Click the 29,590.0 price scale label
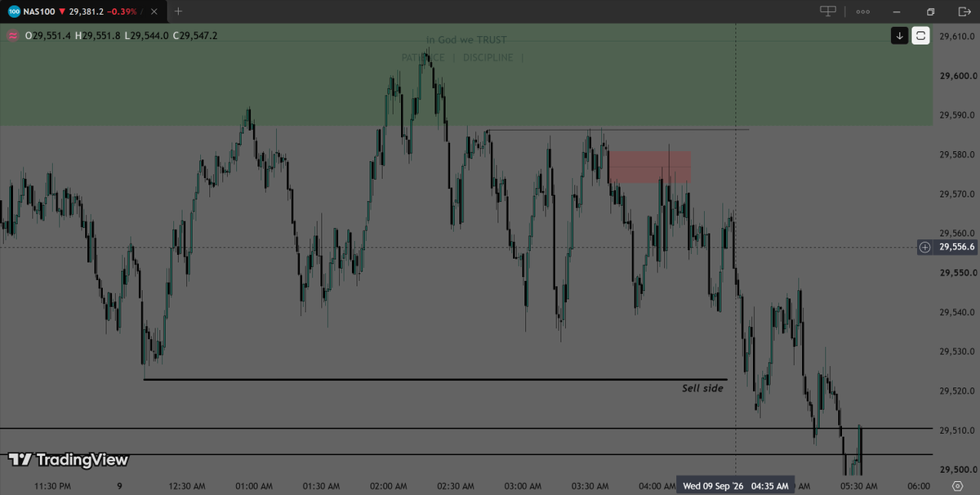Screen dimensions: 980x495 click(959, 115)
